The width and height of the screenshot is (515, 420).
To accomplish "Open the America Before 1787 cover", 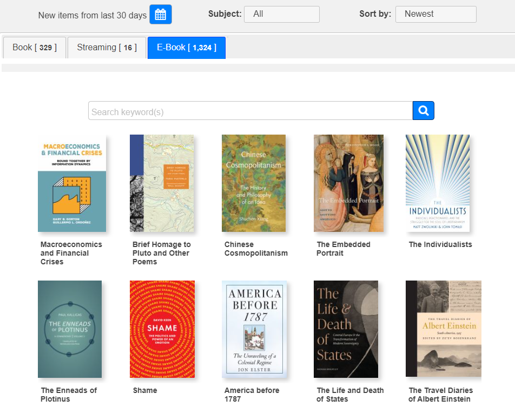I will point(254,329).
